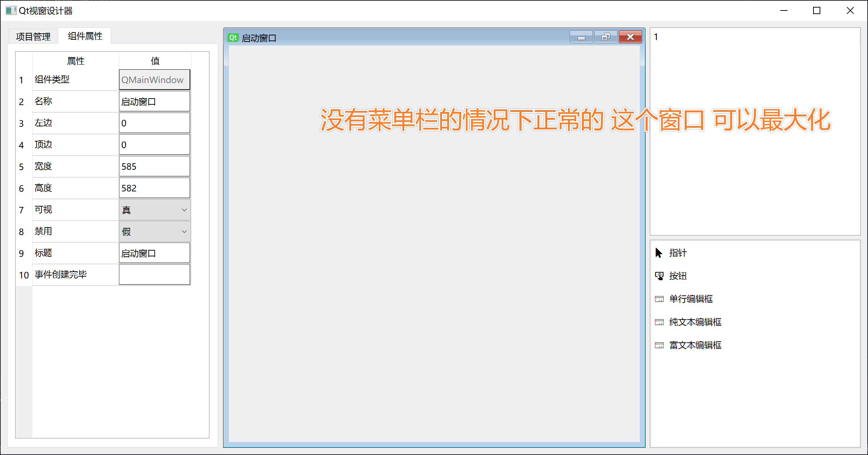868x455 pixels.
Task: Open the 禁用 value dropdown showing 假
Action: (155, 231)
